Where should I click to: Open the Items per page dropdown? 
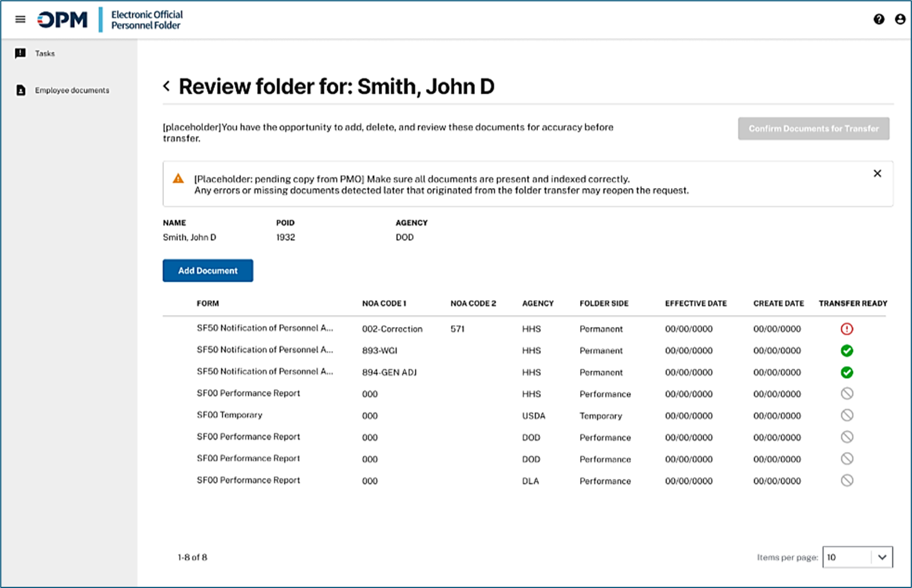point(857,557)
